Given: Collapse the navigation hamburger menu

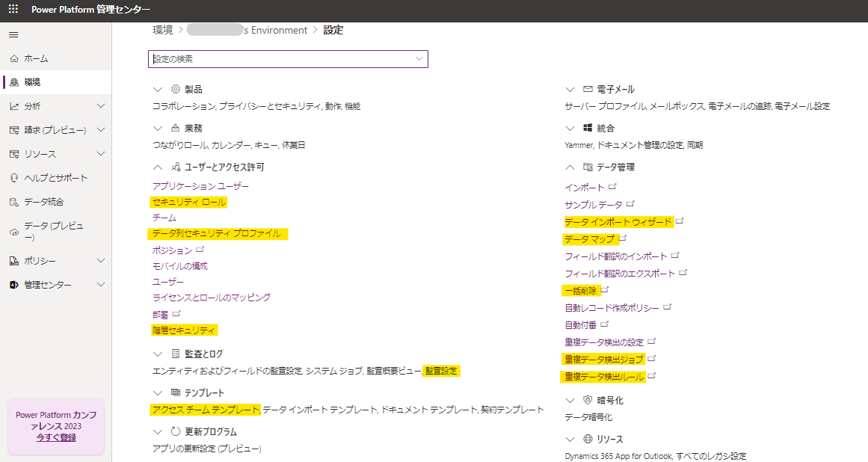Looking at the screenshot, I should [14, 35].
